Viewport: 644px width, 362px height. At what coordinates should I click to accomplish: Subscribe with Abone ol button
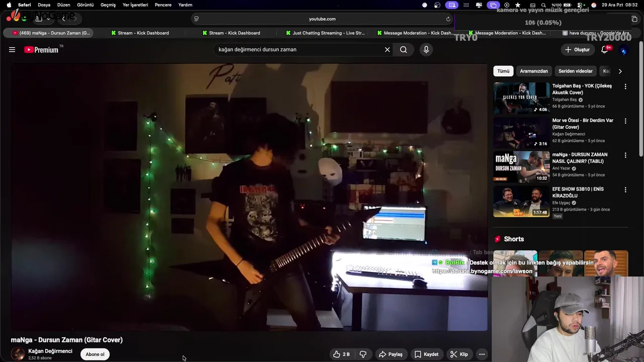click(x=95, y=354)
